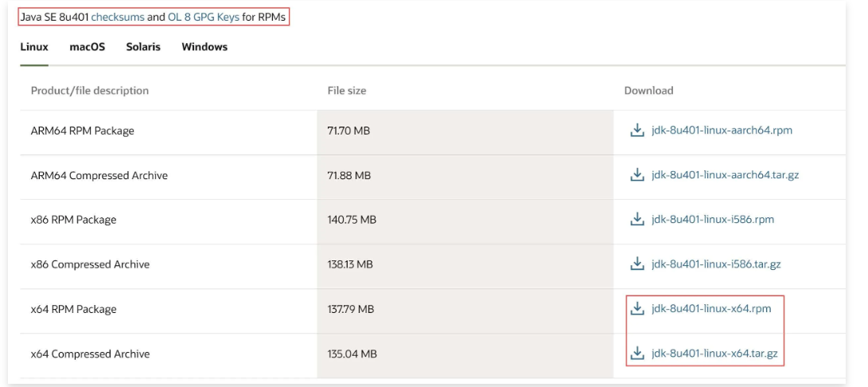Download jdk-8u401-linux-i586.rpm file link
Screen dimensions: 868x387
(x=712, y=220)
